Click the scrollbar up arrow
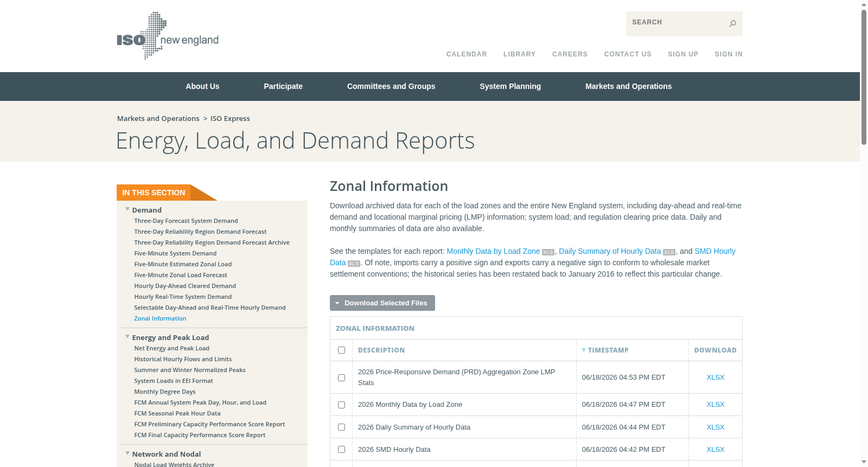Screen dimensions: 868x467 864,4
